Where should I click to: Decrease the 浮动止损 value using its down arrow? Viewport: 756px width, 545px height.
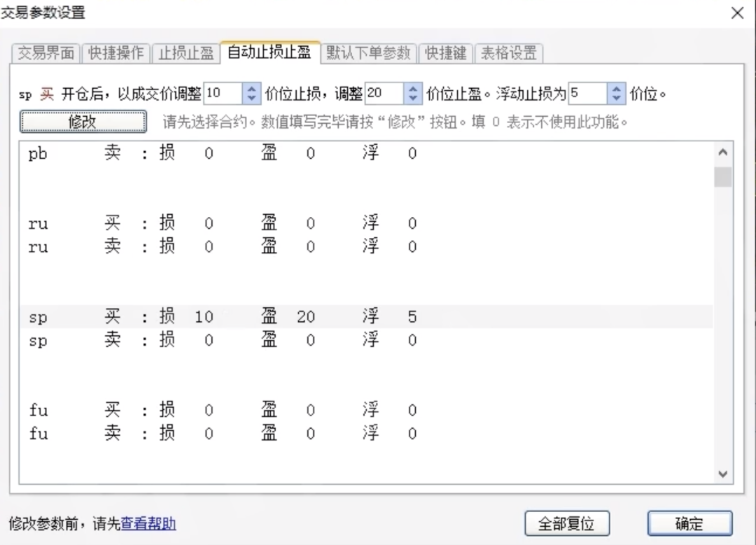click(615, 98)
